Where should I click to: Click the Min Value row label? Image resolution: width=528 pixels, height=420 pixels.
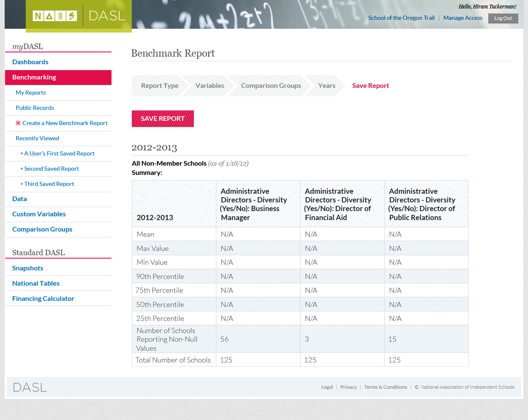152,262
